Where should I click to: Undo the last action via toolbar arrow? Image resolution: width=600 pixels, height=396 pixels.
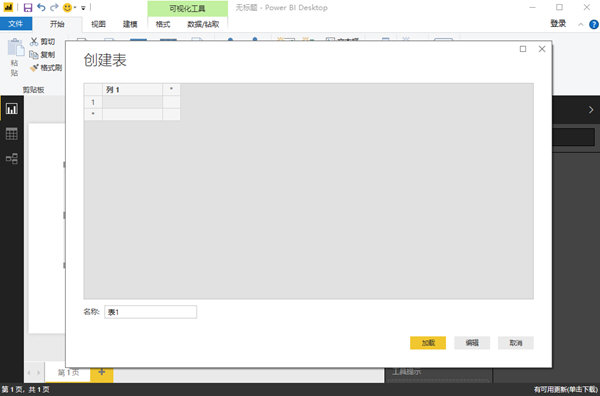(41, 7)
